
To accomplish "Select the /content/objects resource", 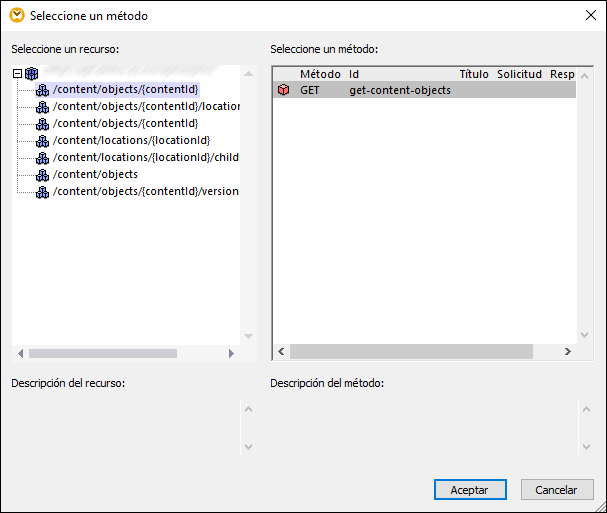I will point(95,175).
